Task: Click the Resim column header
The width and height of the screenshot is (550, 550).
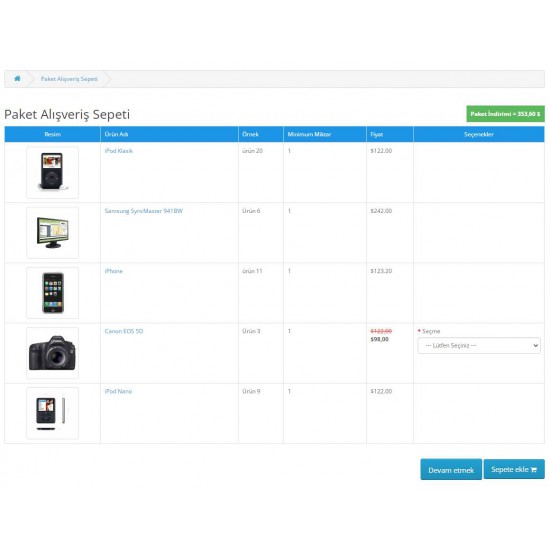Action: tap(53, 134)
